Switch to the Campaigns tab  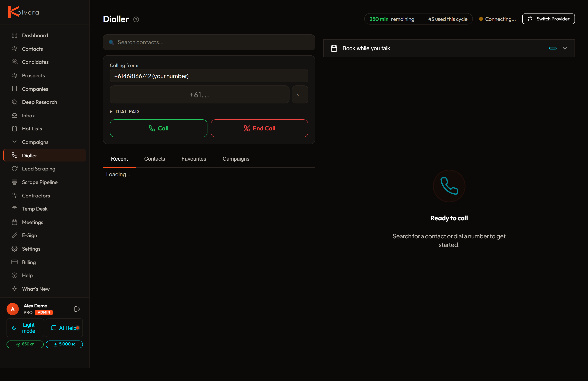point(236,159)
